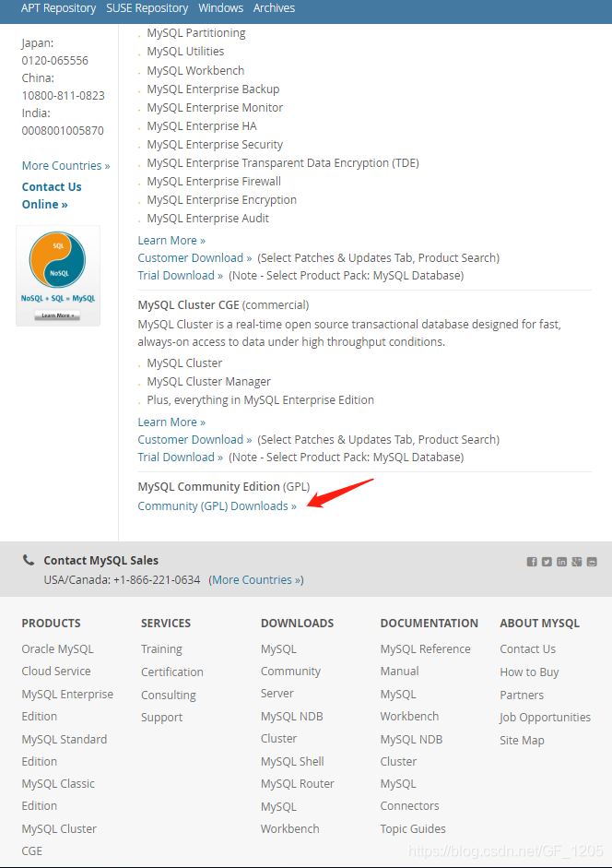Switch to the APT Repository tab
Viewport: 612px width, 868px height.
58,8
